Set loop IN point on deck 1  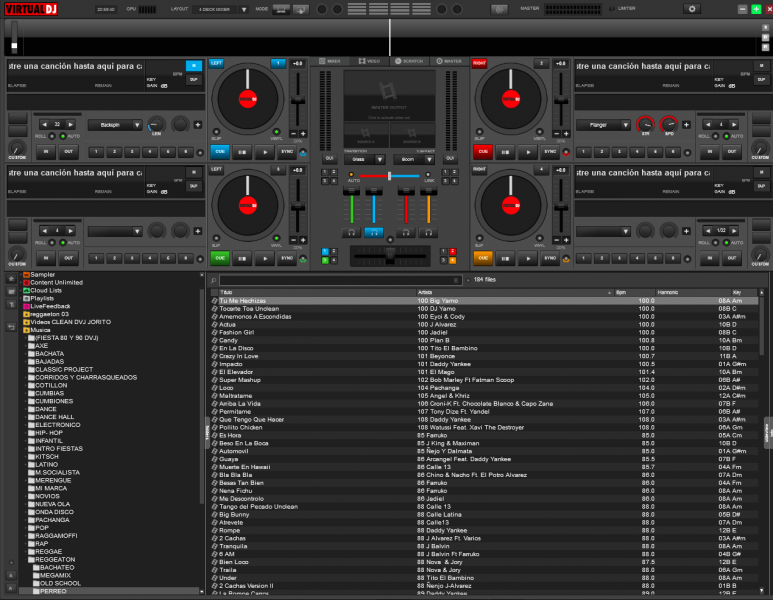[x=46, y=152]
